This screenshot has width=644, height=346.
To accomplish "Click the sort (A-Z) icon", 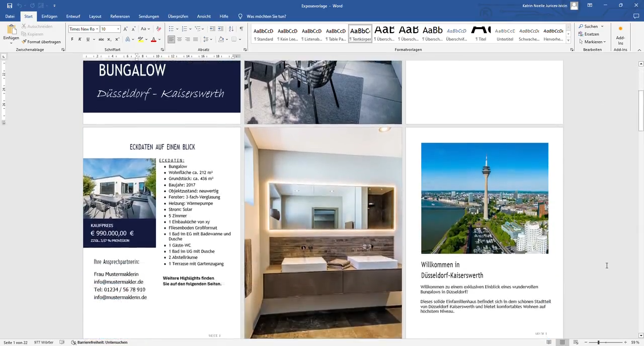I will click(231, 29).
